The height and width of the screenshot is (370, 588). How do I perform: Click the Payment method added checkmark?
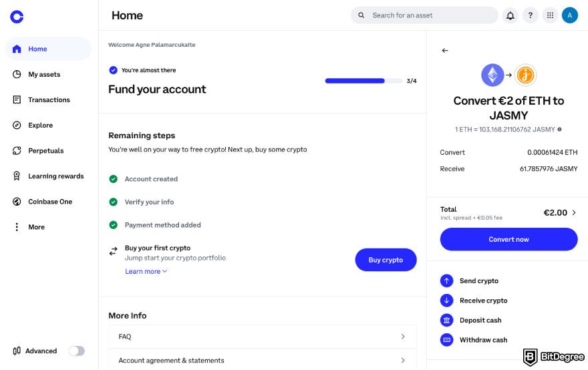(x=113, y=225)
